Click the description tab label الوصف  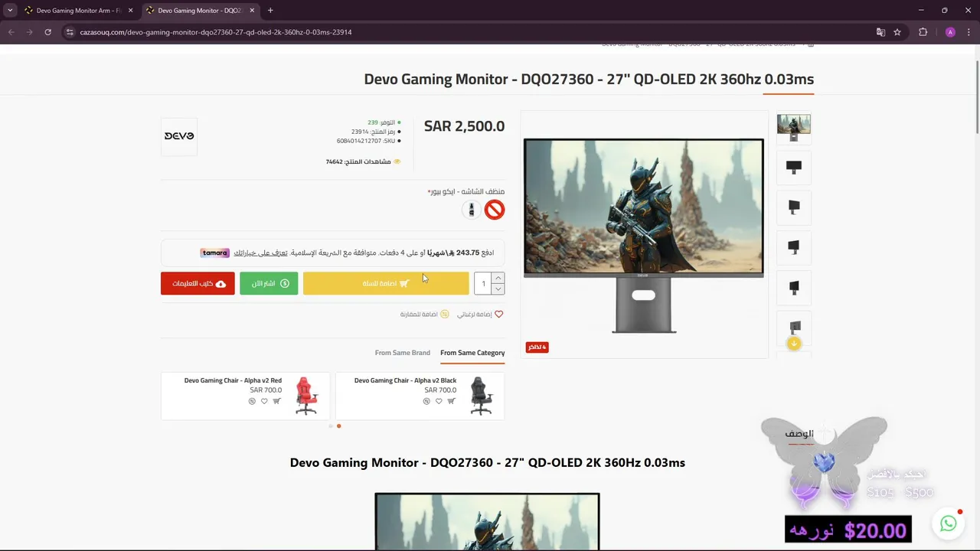tap(799, 434)
